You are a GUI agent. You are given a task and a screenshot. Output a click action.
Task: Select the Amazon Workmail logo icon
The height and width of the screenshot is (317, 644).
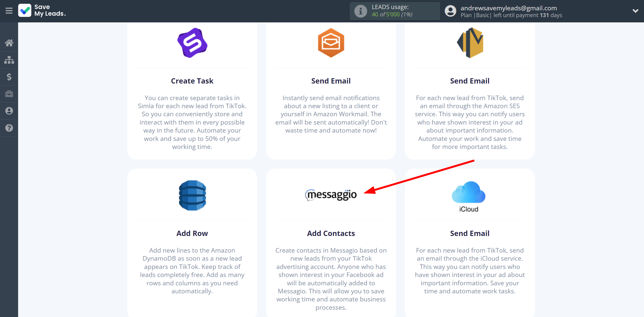point(331,43)
